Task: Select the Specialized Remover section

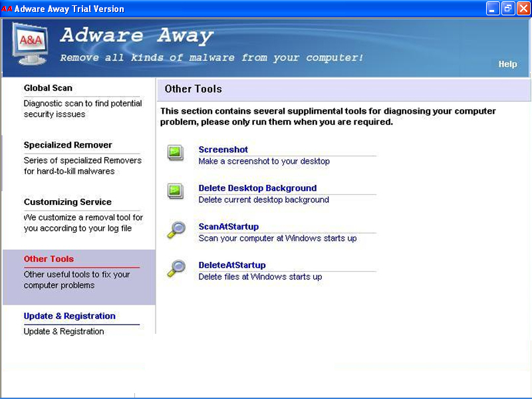Action: (68, 145)
